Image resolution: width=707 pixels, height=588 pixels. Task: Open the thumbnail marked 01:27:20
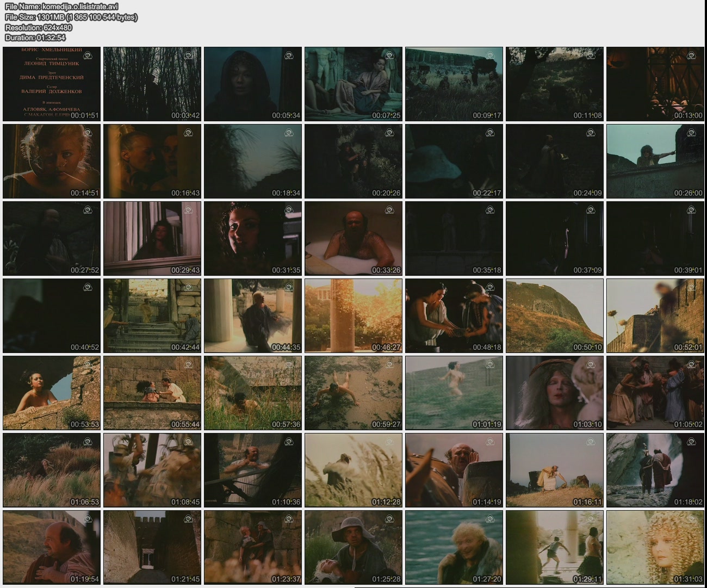click(x=454, y=547)
